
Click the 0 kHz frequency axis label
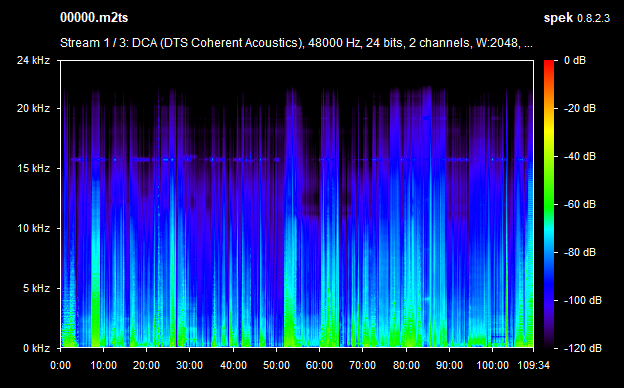click(x=36, y=348)
